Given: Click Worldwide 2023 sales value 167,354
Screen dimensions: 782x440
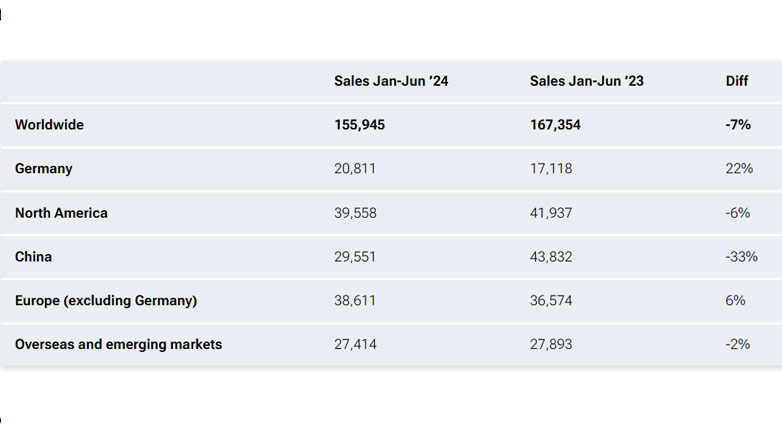Looking at the screenshot, I should coord(555,125).
